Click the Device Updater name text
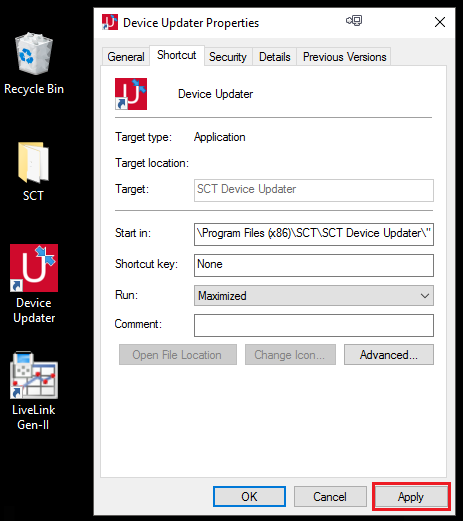Image resolution: width=463 pixels, height=521 pixels. pos(215,94)
